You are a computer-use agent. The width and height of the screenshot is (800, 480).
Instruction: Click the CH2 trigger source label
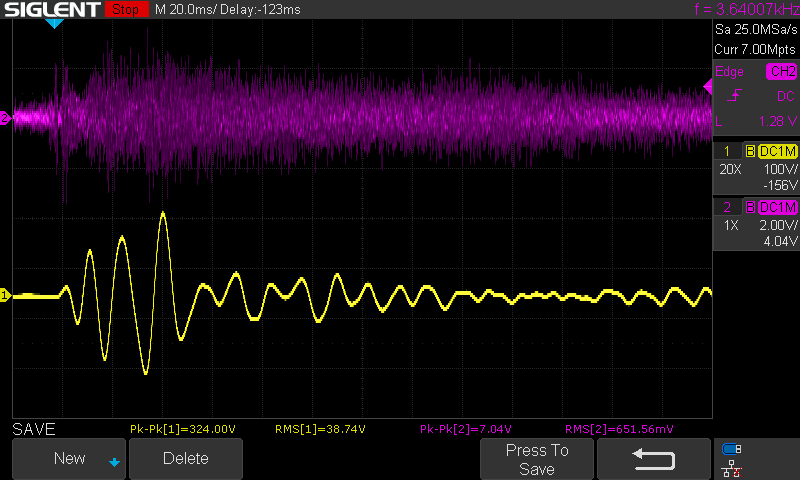click(782, 71)
